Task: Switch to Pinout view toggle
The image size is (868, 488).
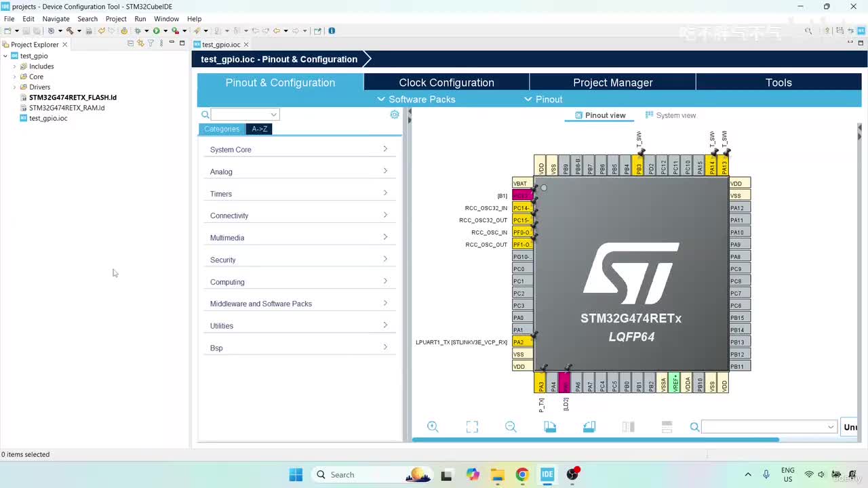Action: click(599, 115)
